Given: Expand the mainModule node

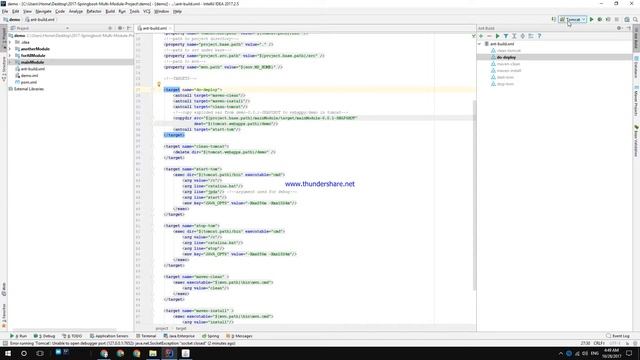Looking at the screenshot, I should (10, 62).
